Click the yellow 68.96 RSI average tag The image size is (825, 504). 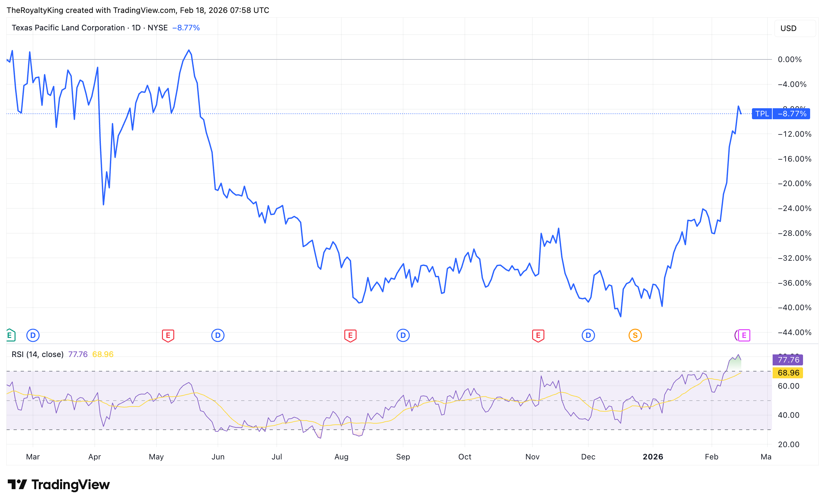(x=788, y=373)
